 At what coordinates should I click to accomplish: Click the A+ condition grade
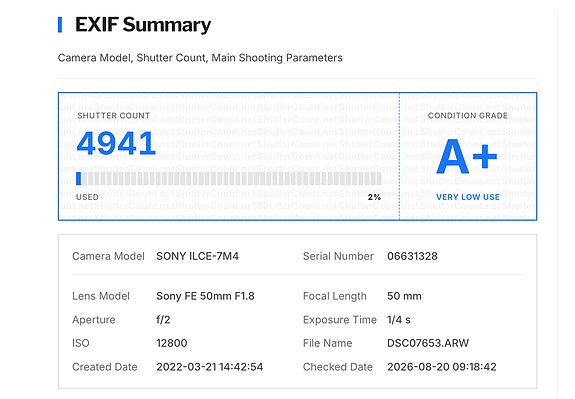click(468, 157)
